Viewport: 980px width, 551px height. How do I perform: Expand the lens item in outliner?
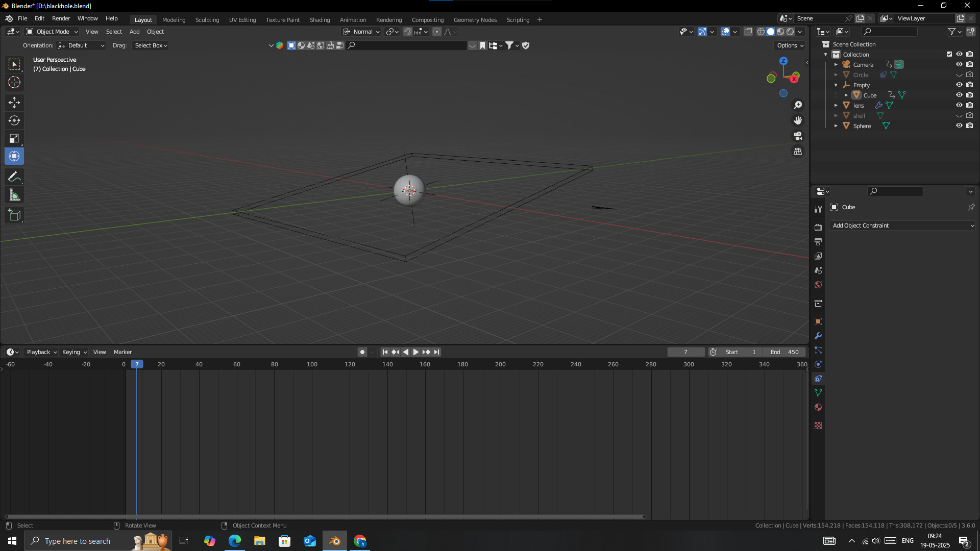(836, 106)
